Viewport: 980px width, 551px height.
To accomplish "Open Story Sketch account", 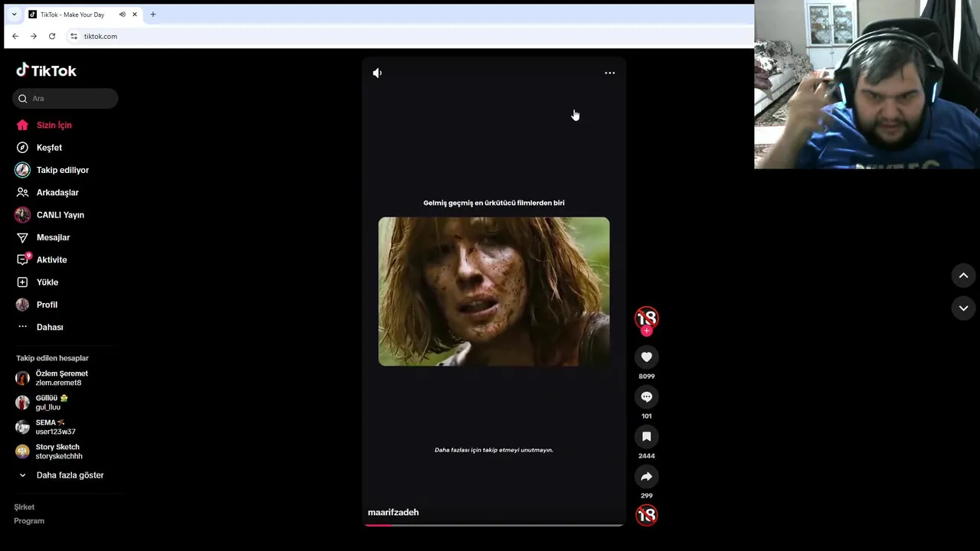I will (49, 452).
